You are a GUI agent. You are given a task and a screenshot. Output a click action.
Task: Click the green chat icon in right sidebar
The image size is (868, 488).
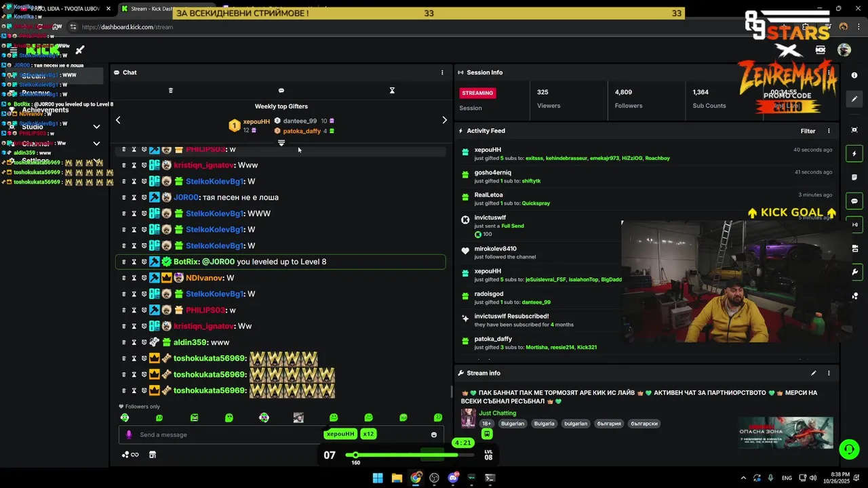pos(854,201)
